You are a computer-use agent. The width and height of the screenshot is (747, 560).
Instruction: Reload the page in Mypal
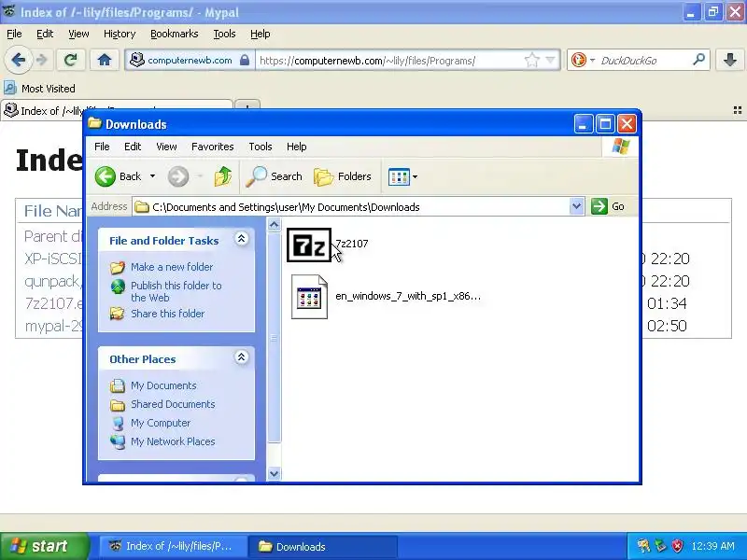click(71, 60)
